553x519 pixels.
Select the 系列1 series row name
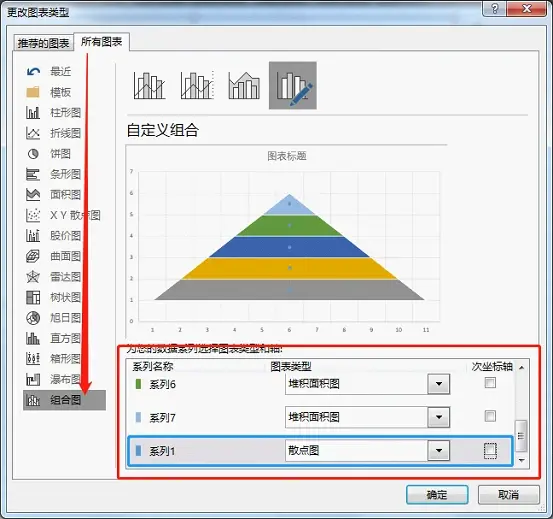162,451
